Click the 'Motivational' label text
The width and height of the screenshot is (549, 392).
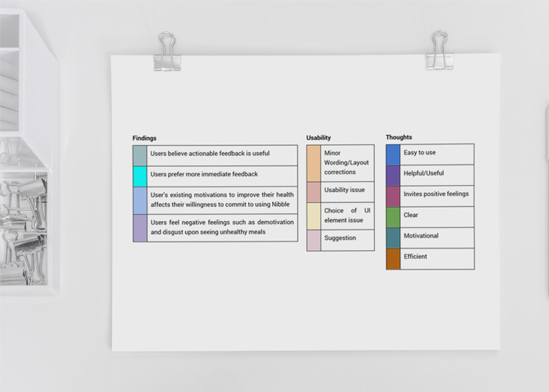pos(421,236)
